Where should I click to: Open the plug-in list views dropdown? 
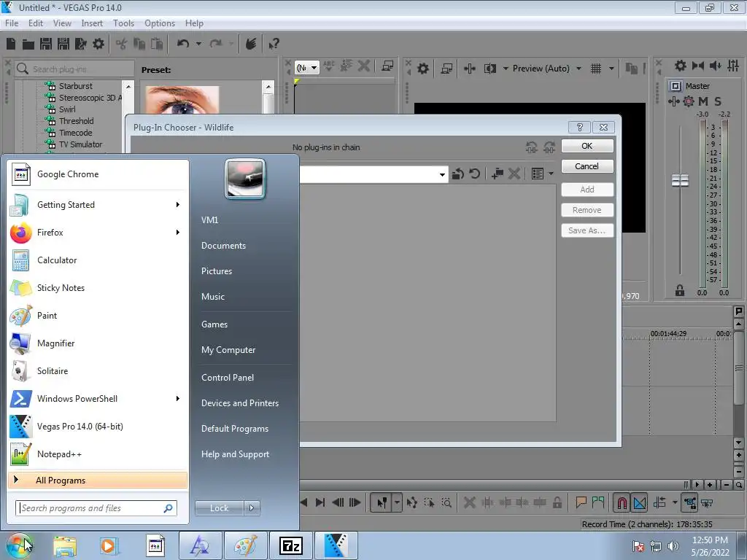551,174
